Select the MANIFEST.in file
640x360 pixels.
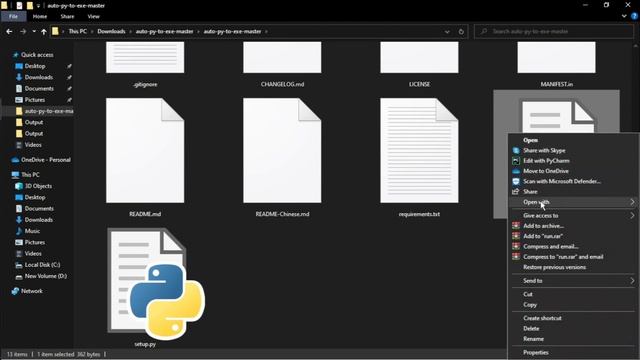point(556,58)
